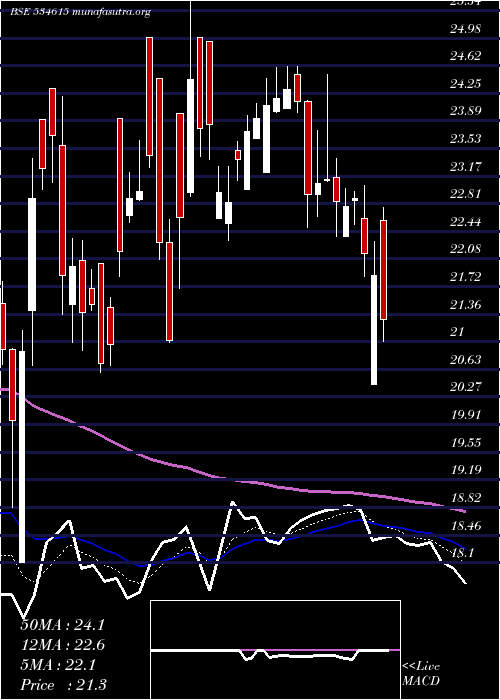
Task: Select the 50MA : 24.1 readout
Action: click(x=62, y=625)
